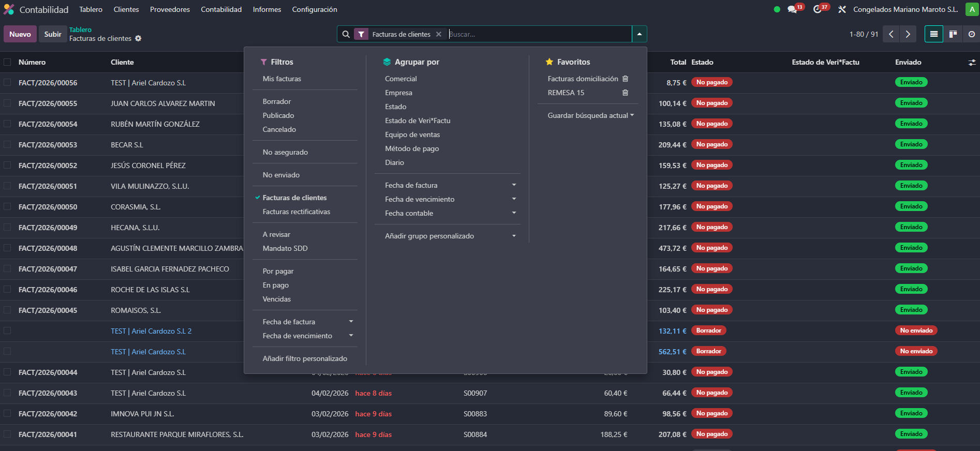The image size is (980, 451).
Task: Select all rows with the header checkbox
Action: pyautogui.click(x=7, y=62)
